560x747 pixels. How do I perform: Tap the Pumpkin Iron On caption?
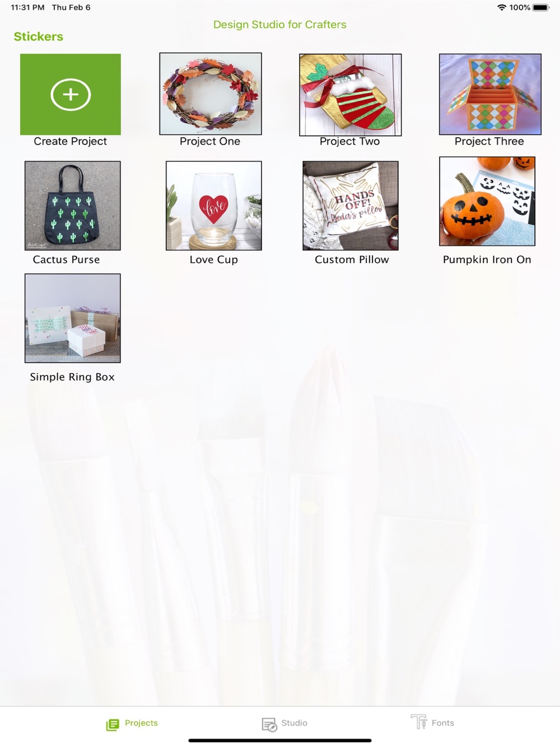click(x=487, y=259)
